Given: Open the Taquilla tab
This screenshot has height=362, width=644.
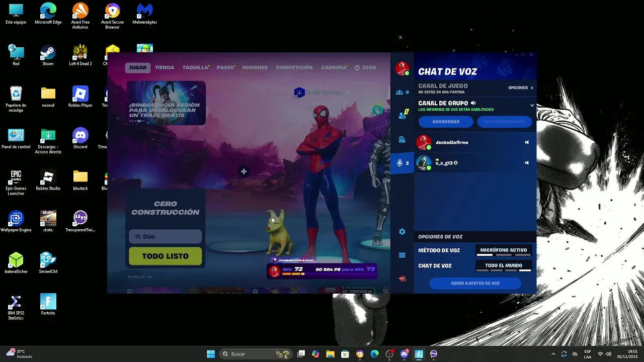Looking at the screenshot, I should (196, 67).
